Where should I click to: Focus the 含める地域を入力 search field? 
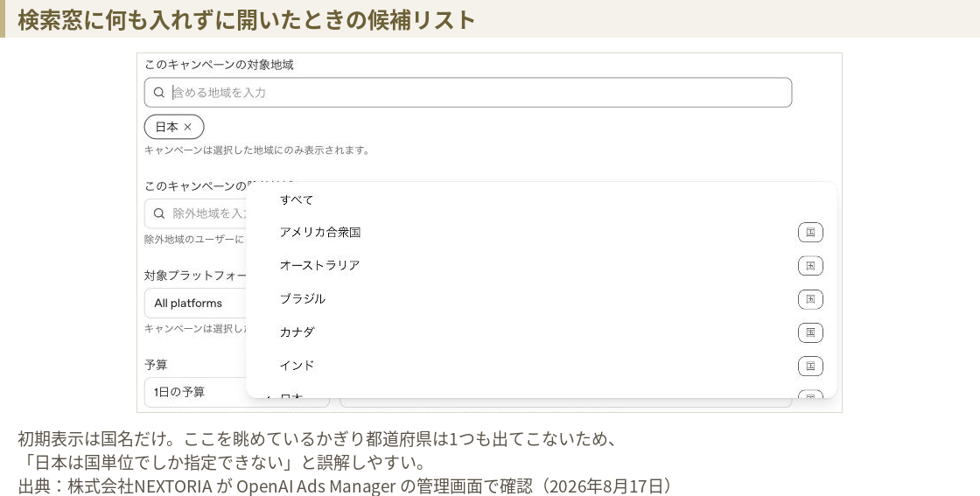[x=468, y=93]
